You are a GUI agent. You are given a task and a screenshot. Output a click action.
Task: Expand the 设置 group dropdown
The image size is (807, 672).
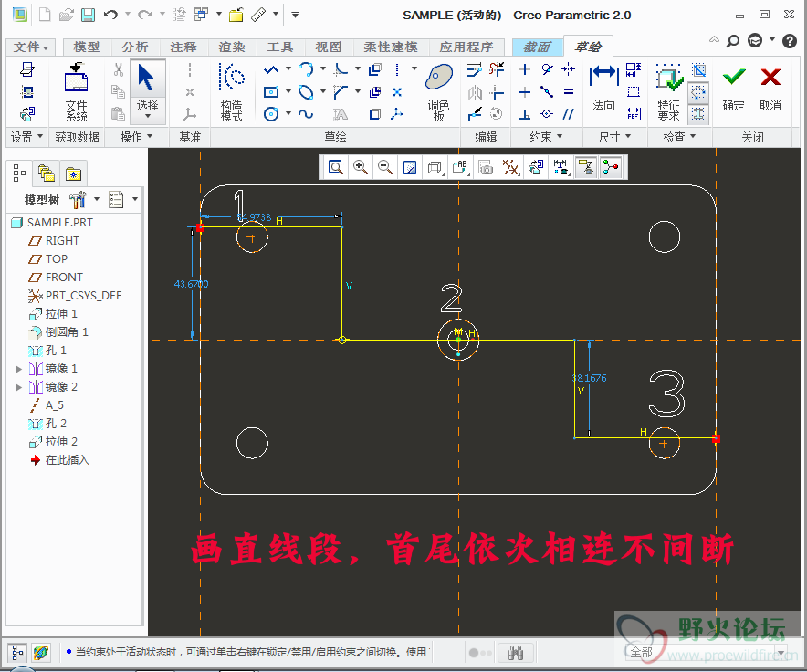coord(26,137)
